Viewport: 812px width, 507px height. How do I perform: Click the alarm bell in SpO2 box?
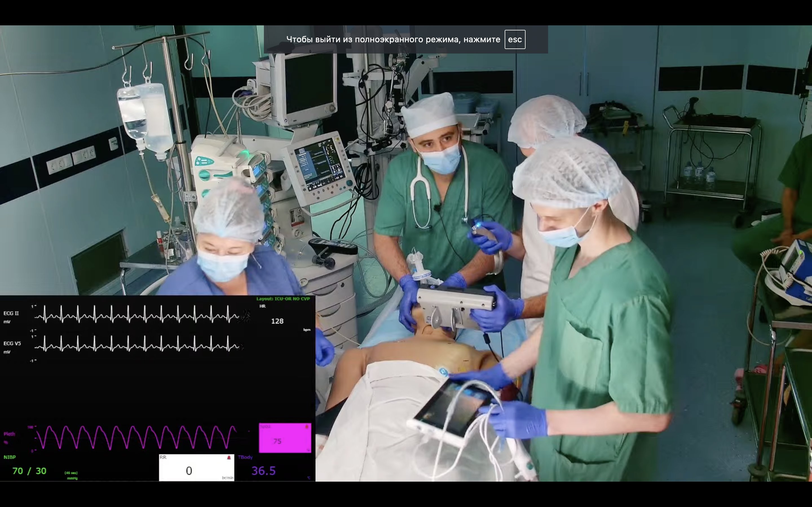(306, 427)
